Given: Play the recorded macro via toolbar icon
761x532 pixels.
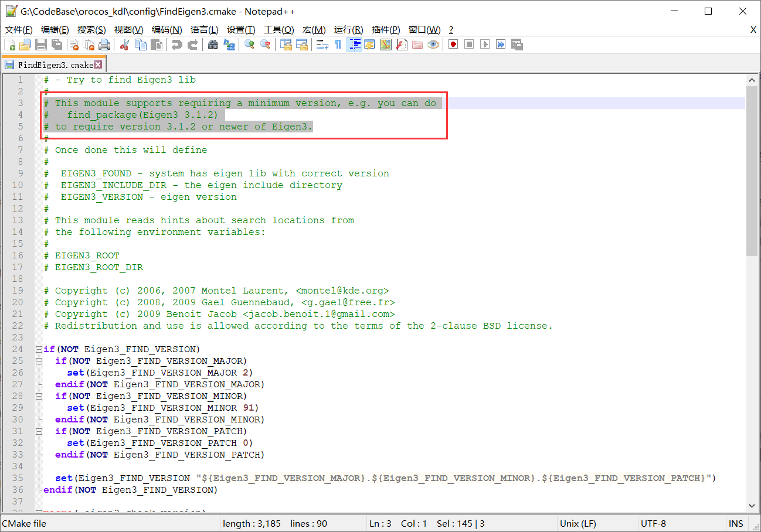Looking at the screenshot, I should 486,44.
